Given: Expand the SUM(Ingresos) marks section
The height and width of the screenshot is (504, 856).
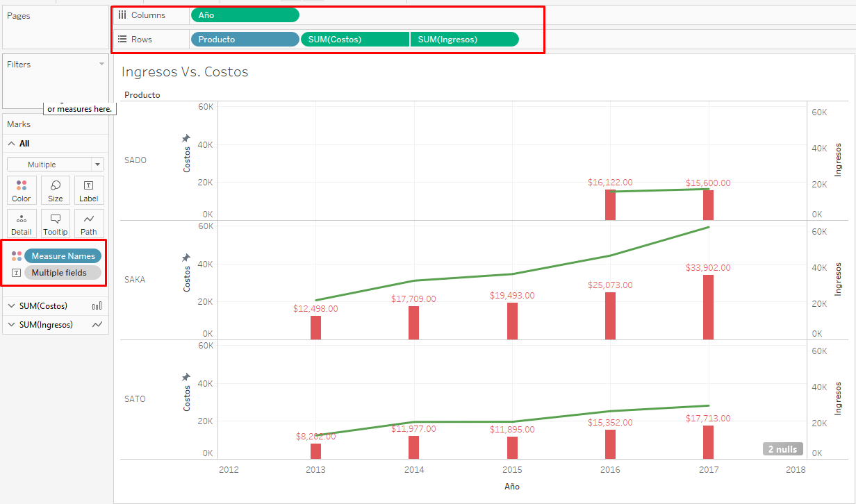Looking at the screenshot, I should pyautogui.click(x=11, y=324).
